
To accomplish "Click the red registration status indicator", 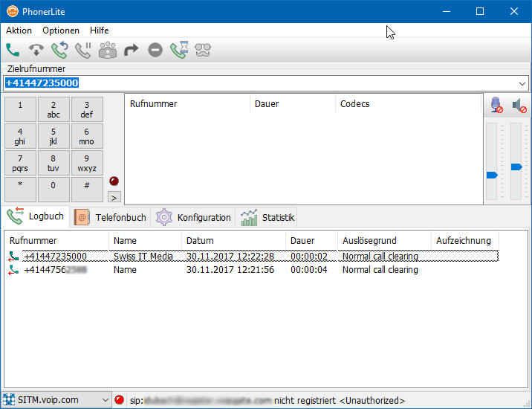I will point(119,400).
